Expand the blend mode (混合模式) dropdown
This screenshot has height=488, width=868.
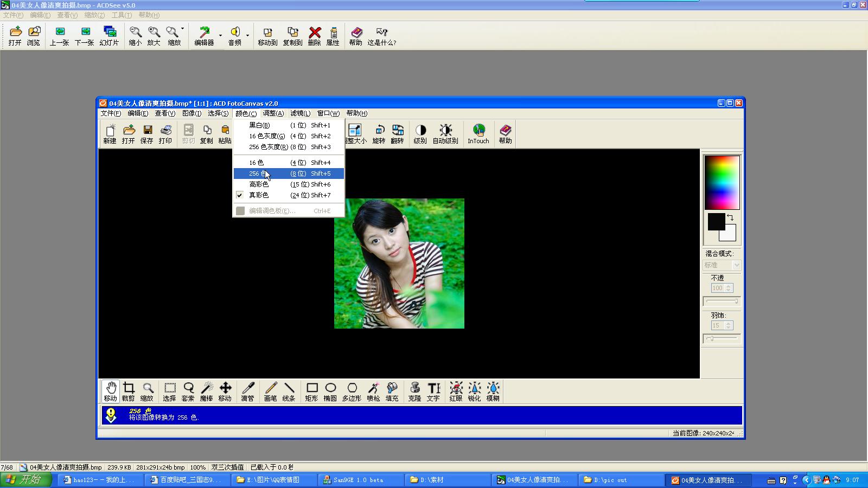pos(736,265)
